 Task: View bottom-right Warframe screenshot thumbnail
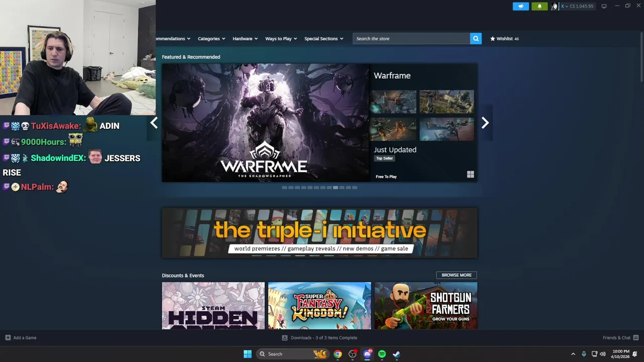[x=447, y=129]
